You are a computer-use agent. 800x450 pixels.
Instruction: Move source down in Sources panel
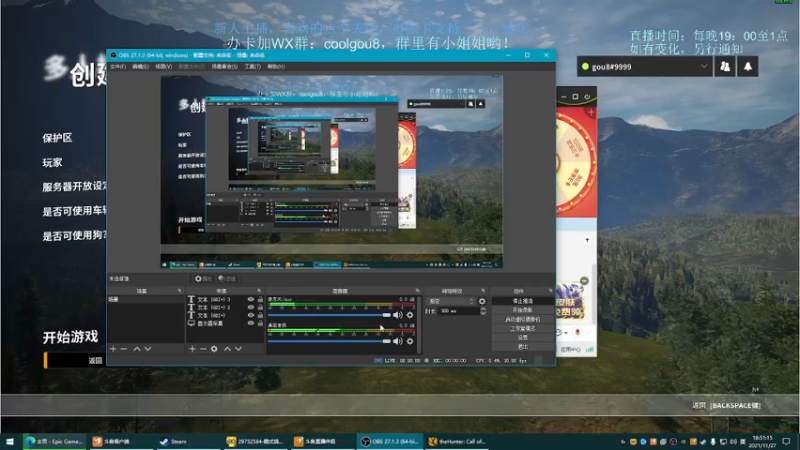238,349
